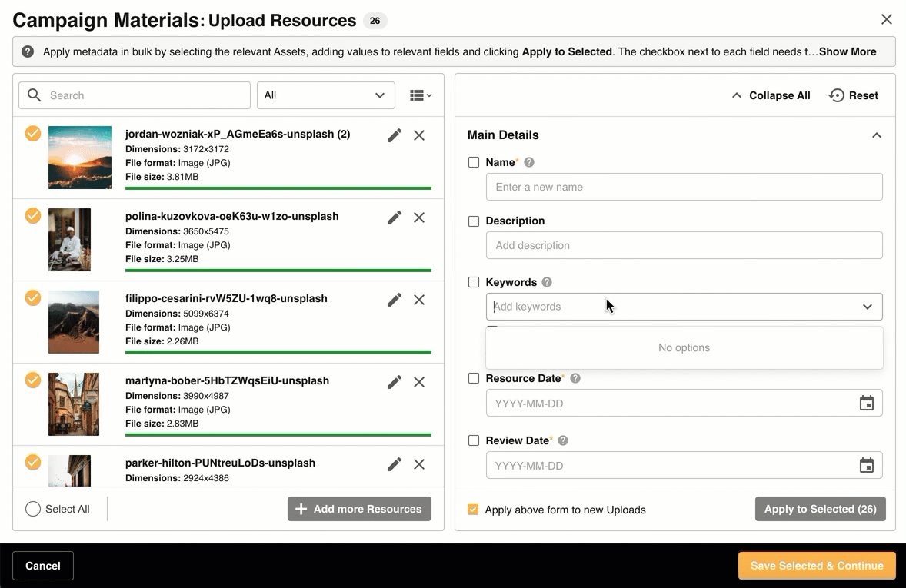Collapse the Main Details section
Viewport: 906px width, 588px height.
[876, 135]
